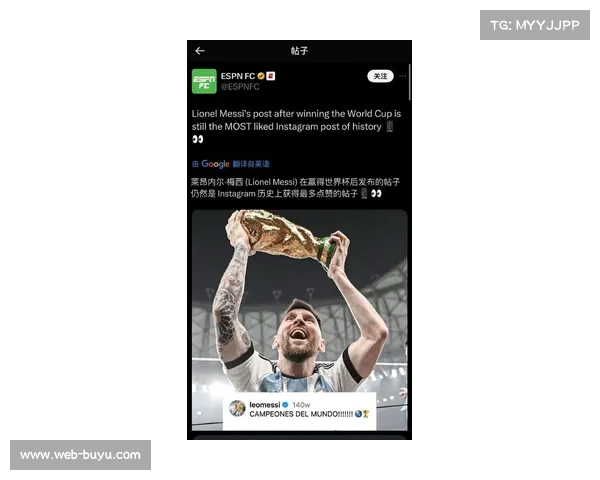Click the TG: MYYJJPP watermark label
The width and height of the screenshot is (600, 480).
(x=535, y=25)
